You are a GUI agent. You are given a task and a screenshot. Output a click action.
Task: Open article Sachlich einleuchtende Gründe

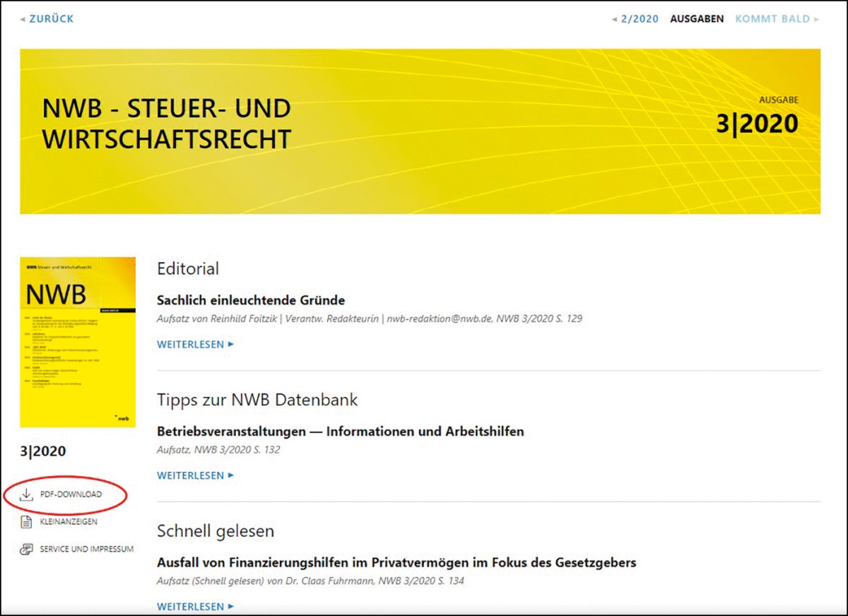251,300
